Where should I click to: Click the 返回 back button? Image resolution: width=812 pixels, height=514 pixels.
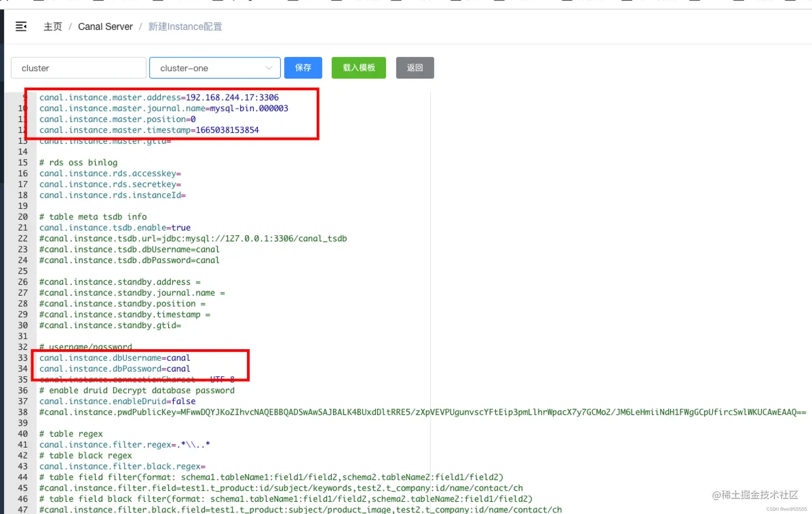point(415,68)
